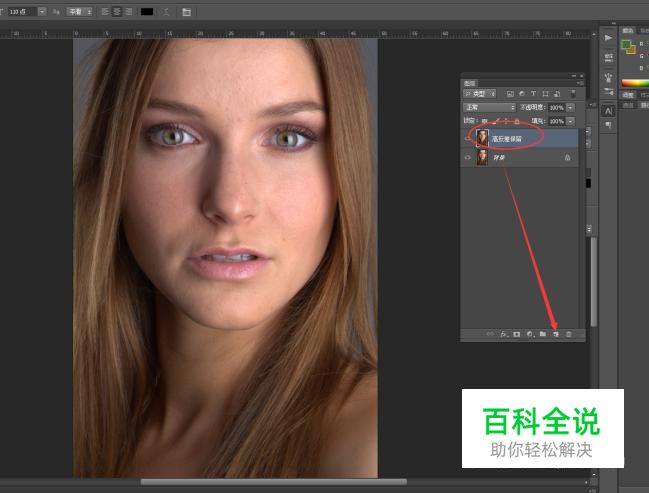Toggle the layer filter on/off switch
This screenshot has height=493, width=649.
574,93
